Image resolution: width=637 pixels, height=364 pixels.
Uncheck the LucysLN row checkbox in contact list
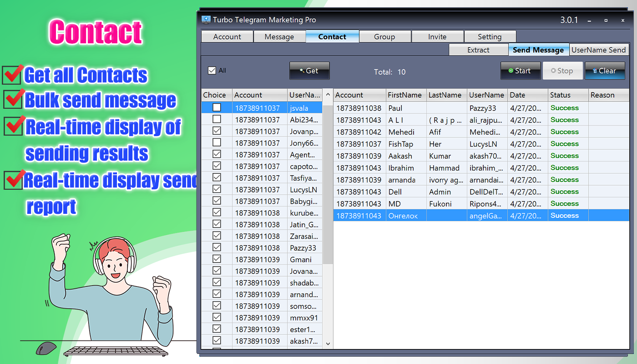point(217,189)
